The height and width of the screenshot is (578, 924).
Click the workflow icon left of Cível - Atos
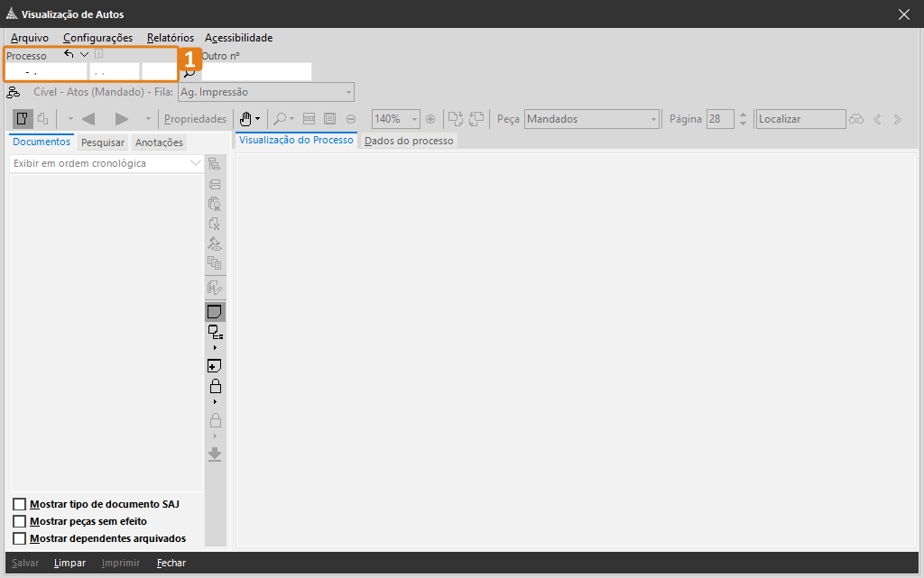(13, 92)
